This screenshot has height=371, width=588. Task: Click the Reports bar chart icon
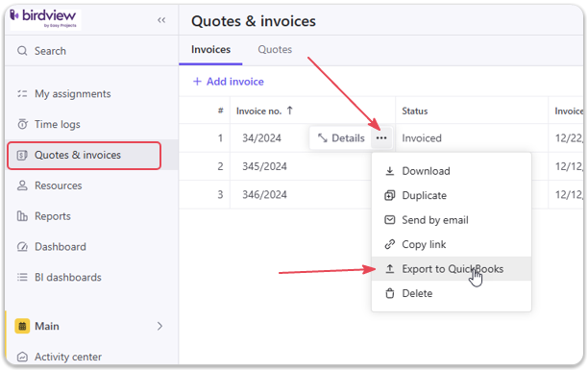click(x=22, y=216)
